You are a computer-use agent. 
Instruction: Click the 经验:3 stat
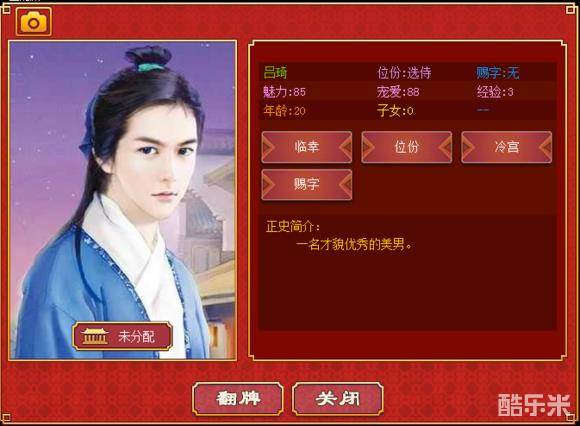tap(495, 92)
